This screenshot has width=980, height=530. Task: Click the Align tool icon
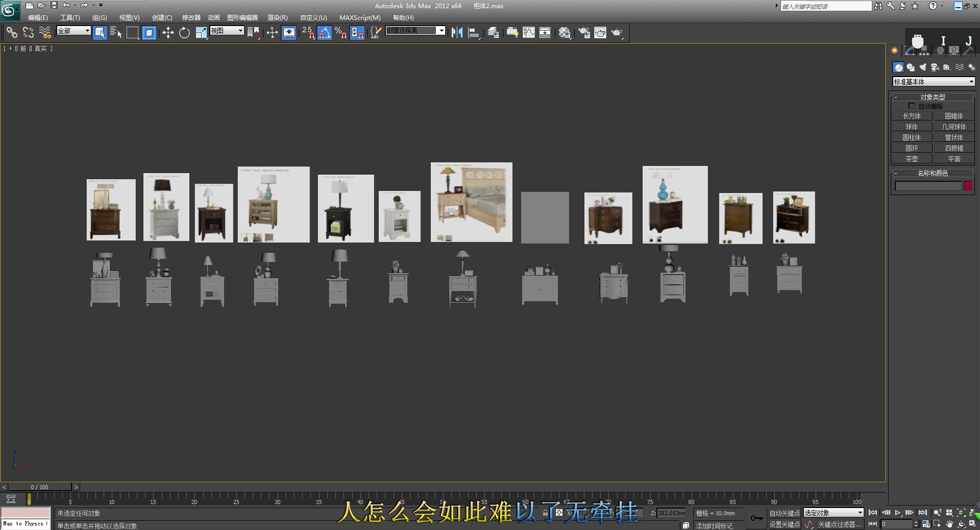(474, 33)
